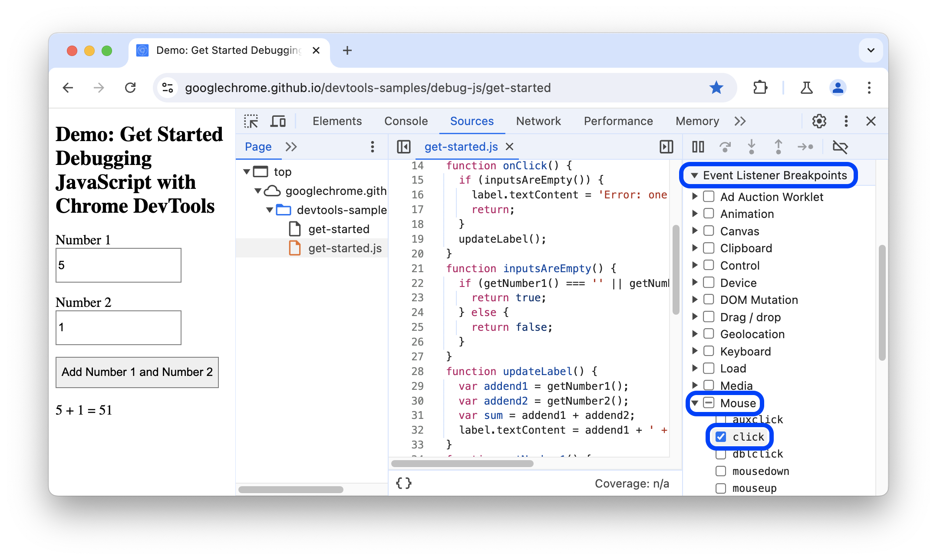Image resolution: width=937 pixels, height=560 pixels.
Task: Click the pretty print source icon
Action: coord(403,482)
